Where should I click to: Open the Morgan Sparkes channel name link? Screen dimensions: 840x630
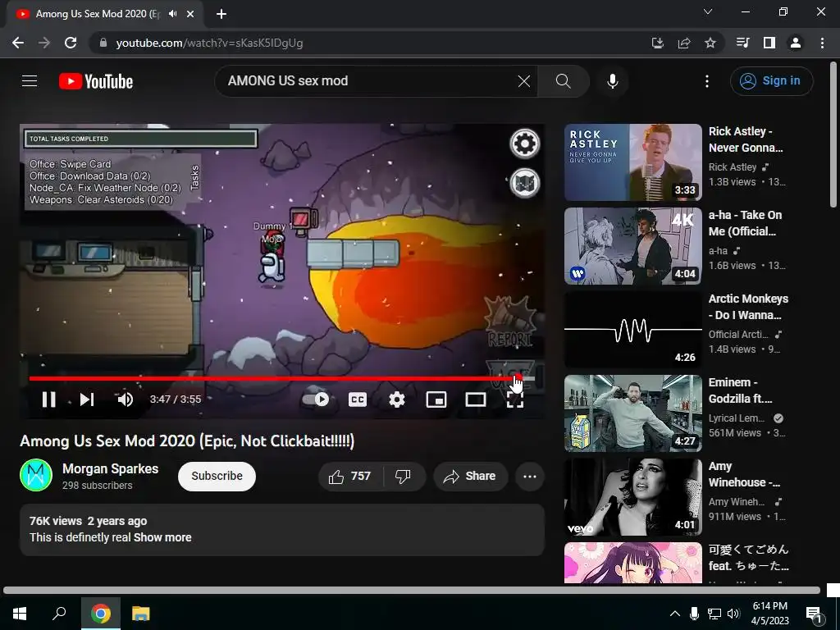point(111,468)
